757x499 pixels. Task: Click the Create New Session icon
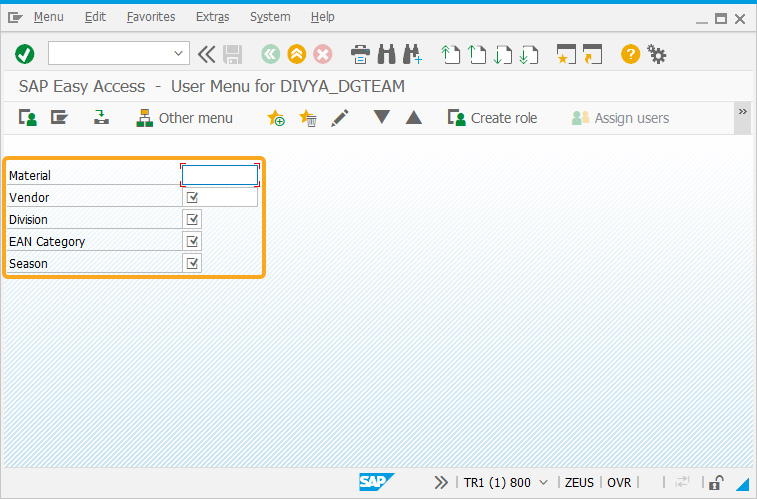point(566,54)
